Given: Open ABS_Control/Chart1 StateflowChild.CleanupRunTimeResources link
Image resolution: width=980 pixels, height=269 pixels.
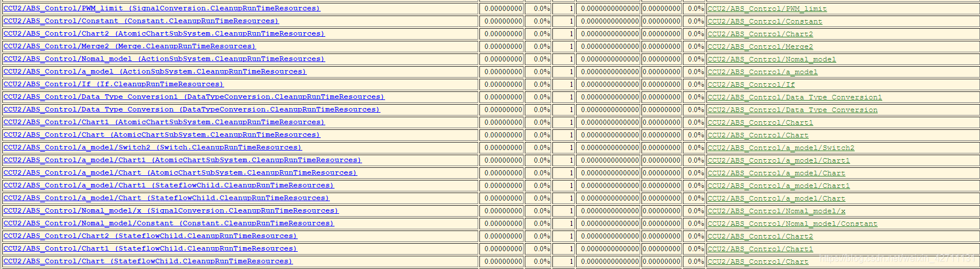Looking at the screenshot, I should (151, 249).
